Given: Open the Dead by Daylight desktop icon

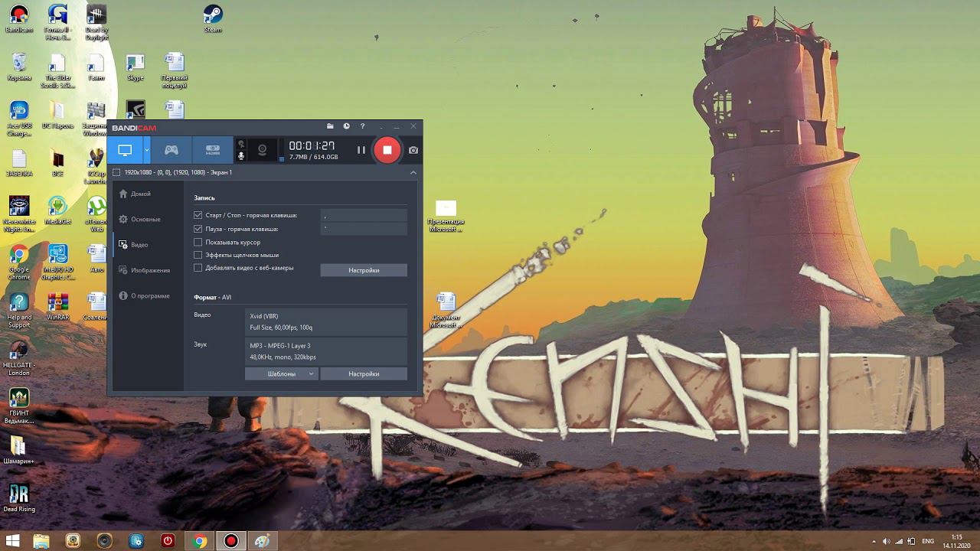Looking at the screenshot, I should [x=96, y=21].
